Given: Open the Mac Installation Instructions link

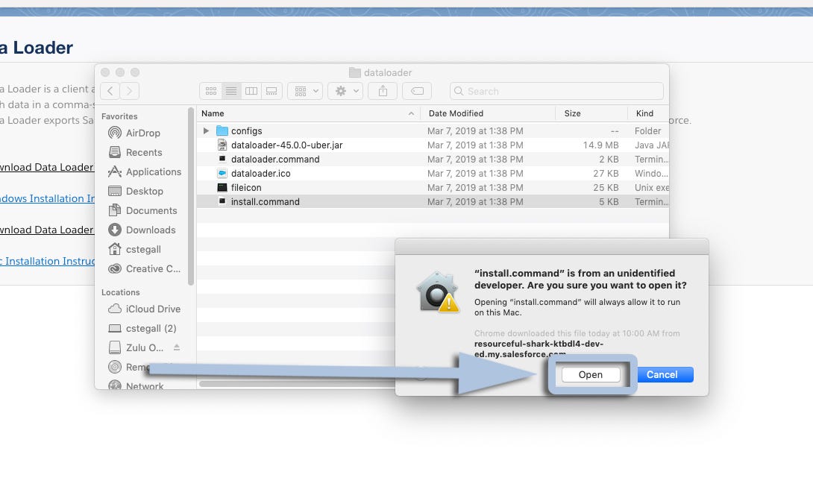Looking at the screenshot, I should point(47,261).
